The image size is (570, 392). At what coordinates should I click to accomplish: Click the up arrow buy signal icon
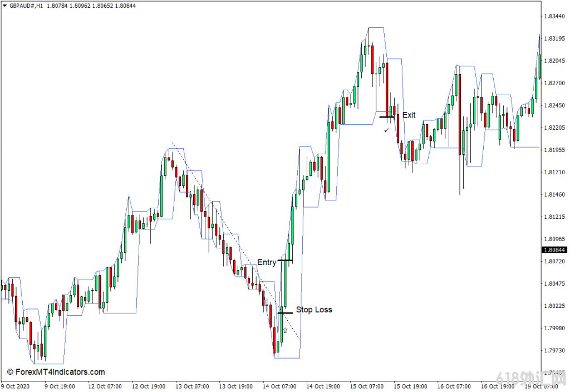click(285, 330)
